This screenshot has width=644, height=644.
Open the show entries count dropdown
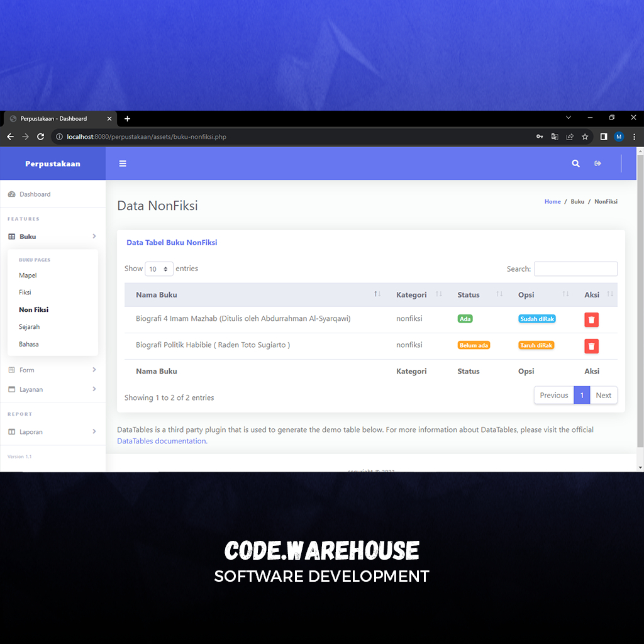pyautogui.click(x=159, y=269)
